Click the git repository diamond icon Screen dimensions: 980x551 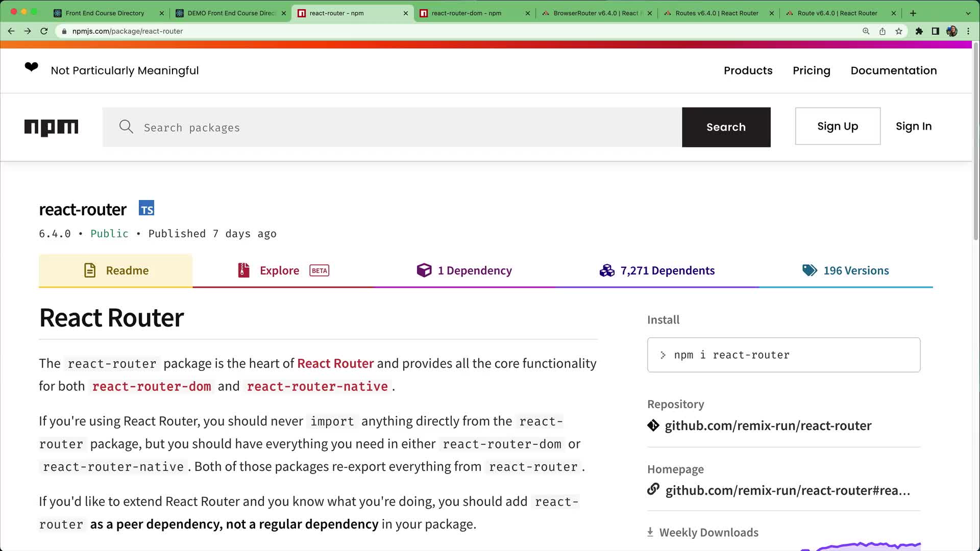(x=653, y=425)
